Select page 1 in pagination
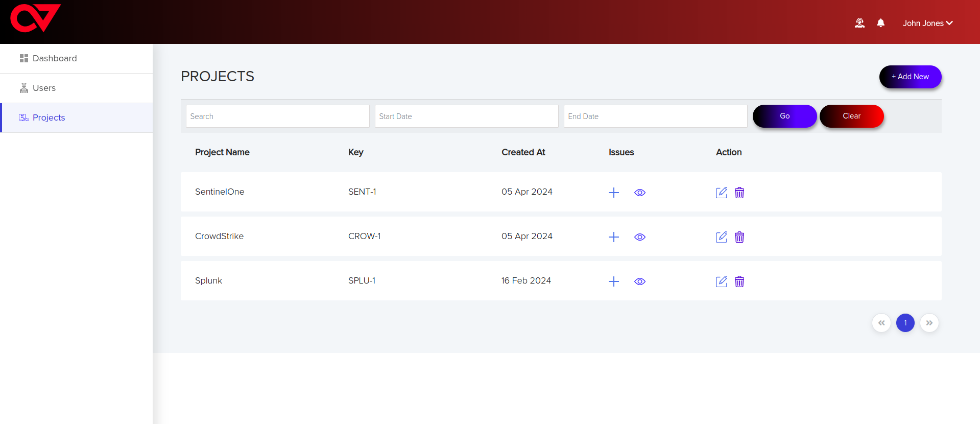The height and width of the screenshot is (424, 980). click(x=905, y=323)
